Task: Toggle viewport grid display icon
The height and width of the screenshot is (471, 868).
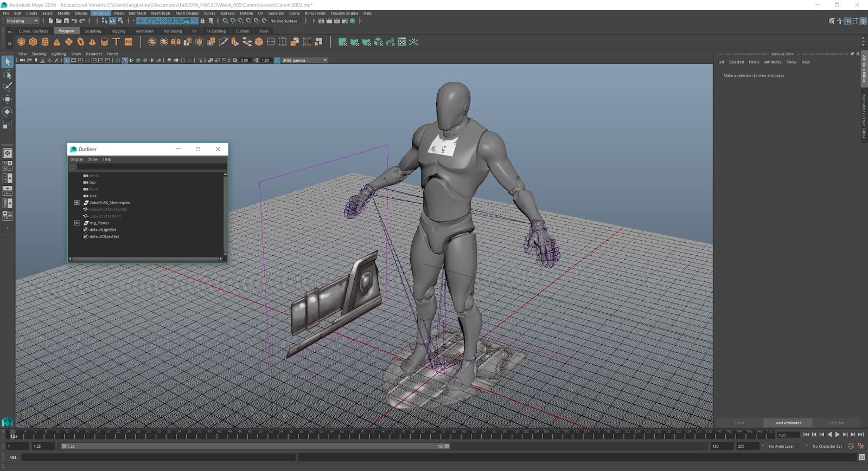Action: coord(67,60)
